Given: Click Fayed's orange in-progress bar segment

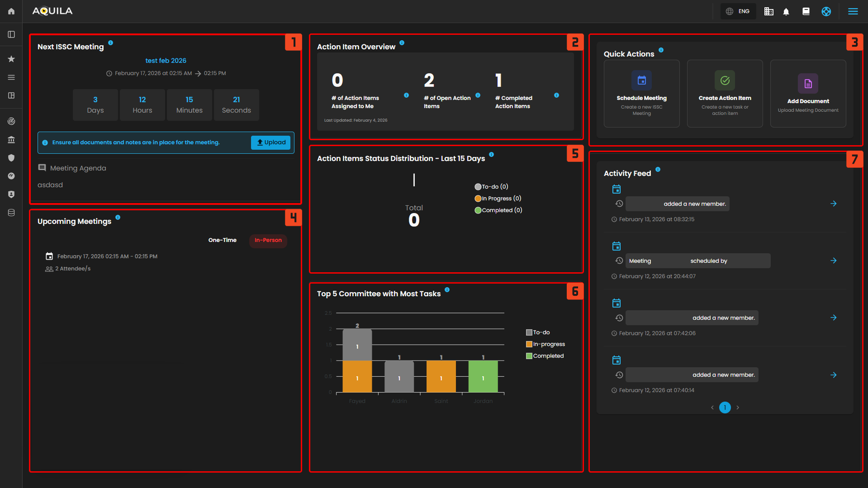Looking at the screenshot, I should (357, 376).
